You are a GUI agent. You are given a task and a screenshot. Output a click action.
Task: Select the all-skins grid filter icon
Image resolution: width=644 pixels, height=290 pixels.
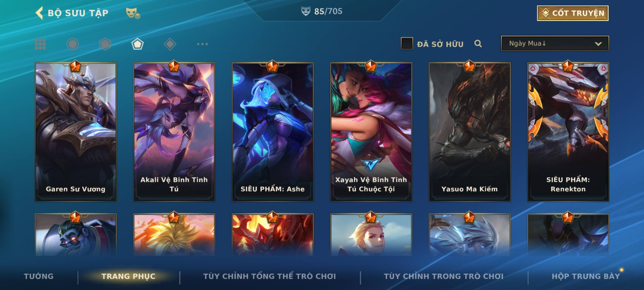tap(40, 44)
